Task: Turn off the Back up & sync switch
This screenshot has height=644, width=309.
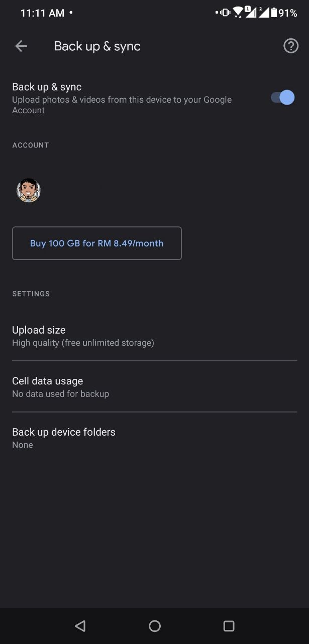Action: click(283, 98)
